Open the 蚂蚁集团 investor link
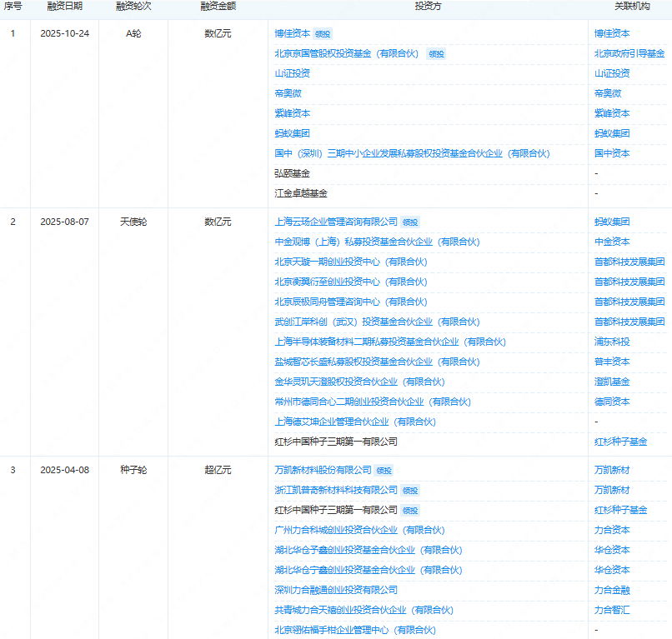Screen dimensions: 672x639 [x=288, y=133]
